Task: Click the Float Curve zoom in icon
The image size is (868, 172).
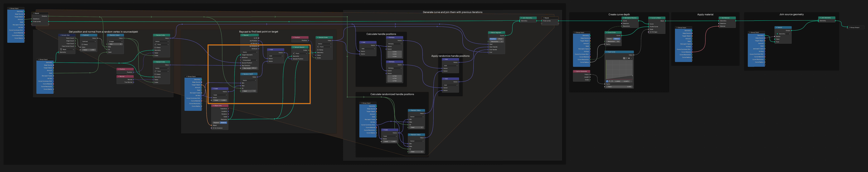Action: 624,58
